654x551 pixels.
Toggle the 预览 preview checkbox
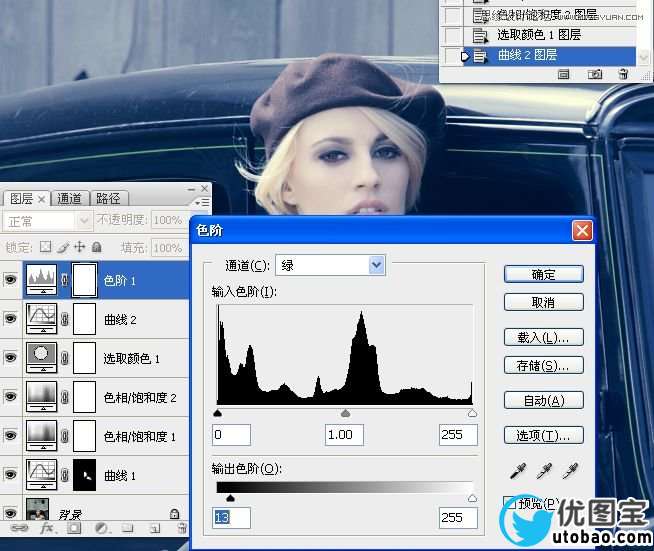coord(510,503)
